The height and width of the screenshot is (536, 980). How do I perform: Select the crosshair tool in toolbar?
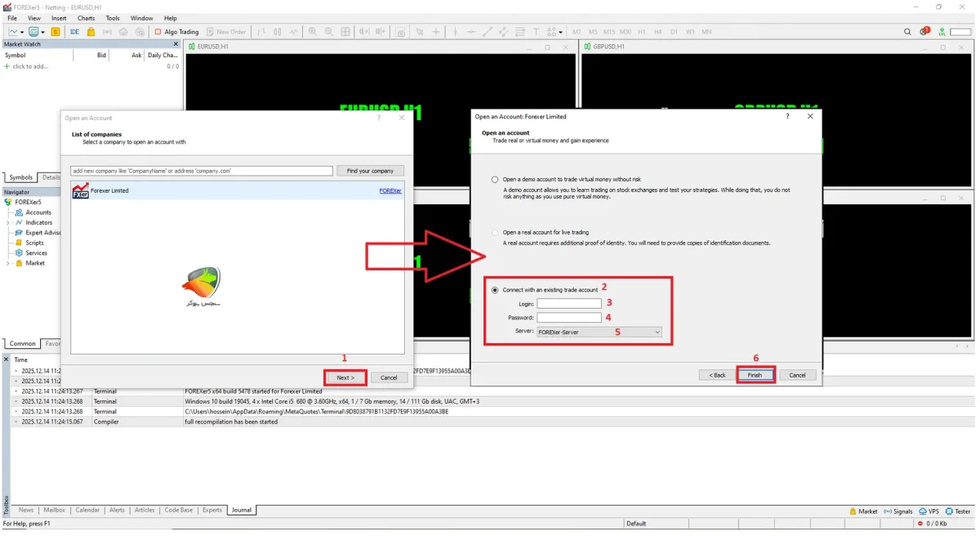436,32
